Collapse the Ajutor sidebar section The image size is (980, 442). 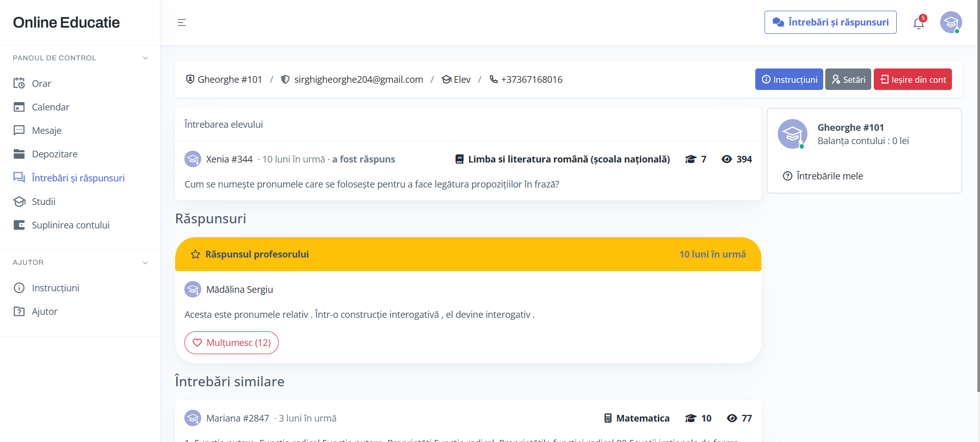coord(145,263)
